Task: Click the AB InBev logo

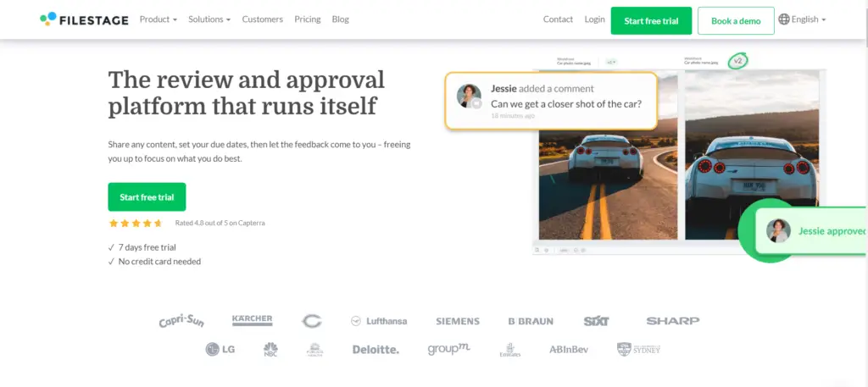Action: click(569, 350)
